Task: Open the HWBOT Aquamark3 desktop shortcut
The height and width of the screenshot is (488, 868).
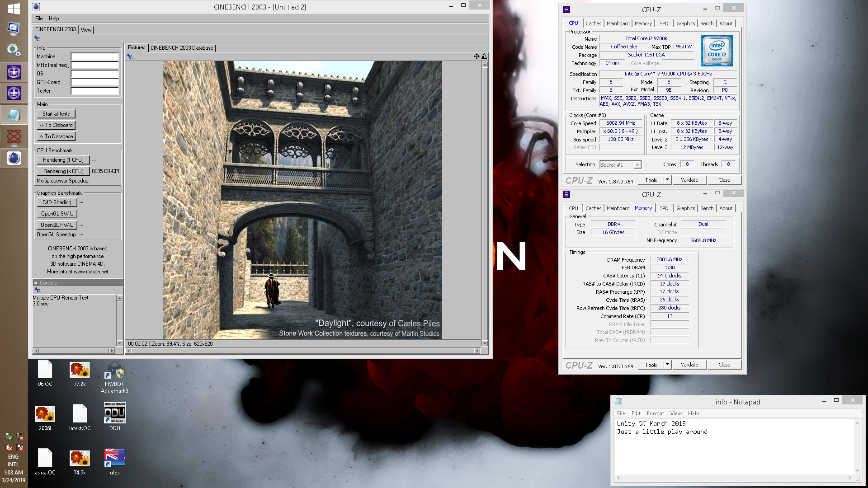Action: click(114, 377)
